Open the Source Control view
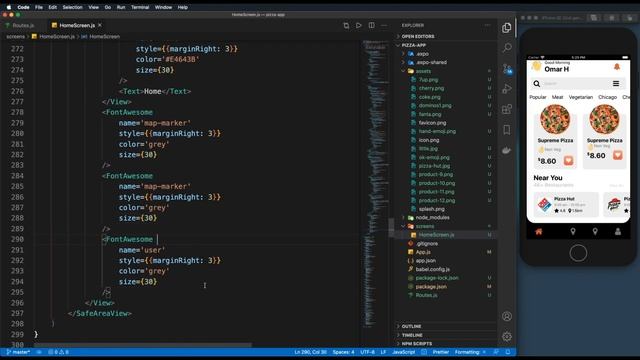This screenshot has height=360, width=640. click(x=507, y=69)
